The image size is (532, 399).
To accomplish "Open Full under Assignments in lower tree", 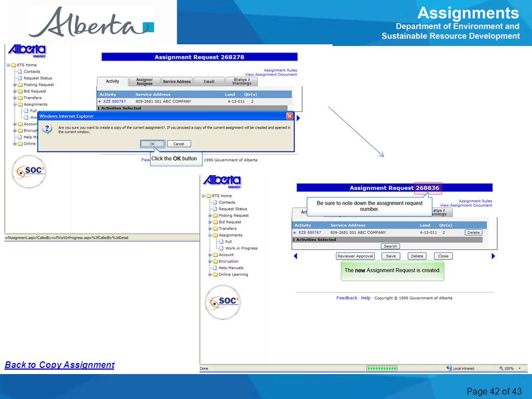I will [x=228, y=242].
